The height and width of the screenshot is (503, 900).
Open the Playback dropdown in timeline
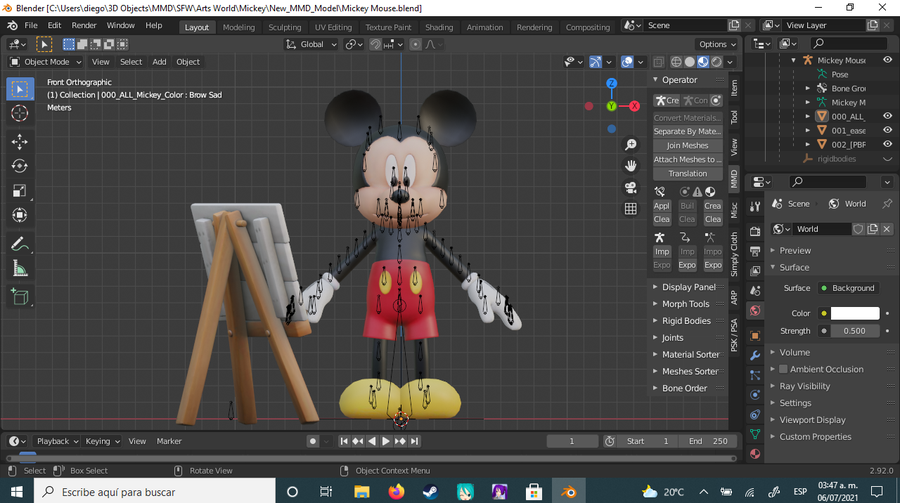pyautogui.click(x=57, y=441)
